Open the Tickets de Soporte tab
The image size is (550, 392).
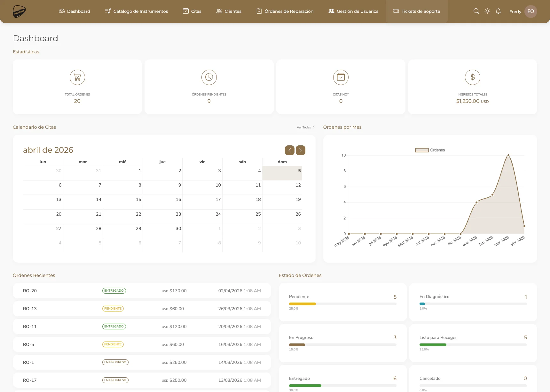tap(417, 11)
